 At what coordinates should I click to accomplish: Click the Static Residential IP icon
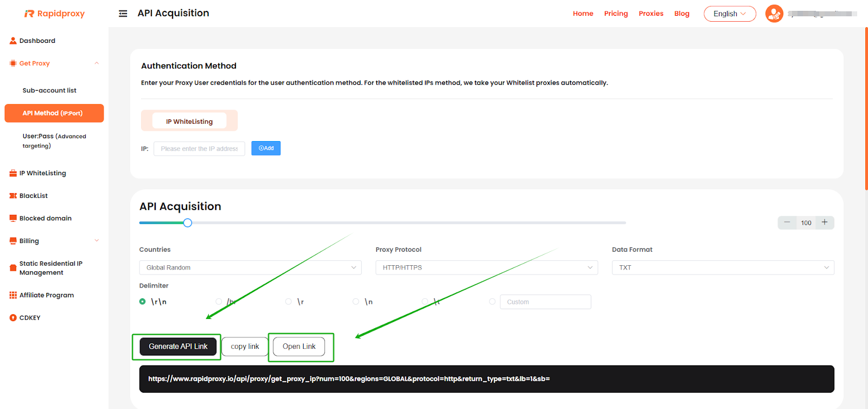pyautogui.click(x=13, y=268)
